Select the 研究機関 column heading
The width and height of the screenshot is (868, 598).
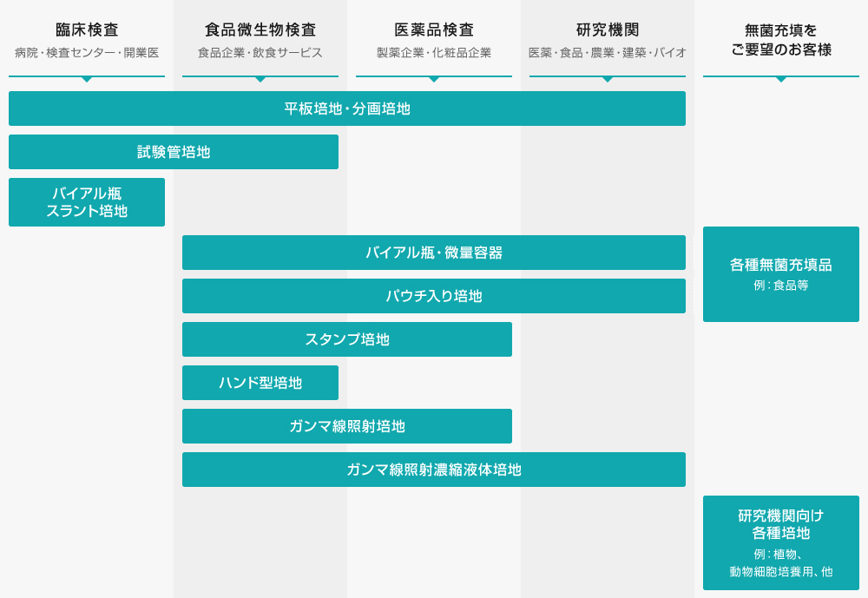tap(608, 30)
